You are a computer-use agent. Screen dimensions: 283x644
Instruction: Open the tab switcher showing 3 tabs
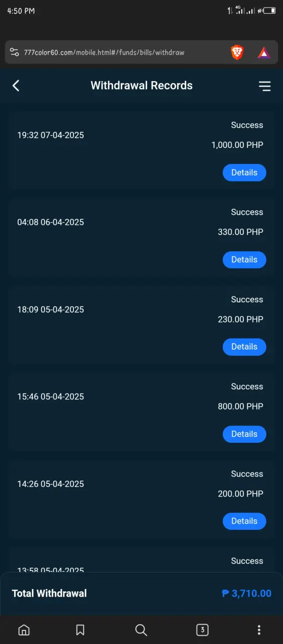(x=202, y=630)
